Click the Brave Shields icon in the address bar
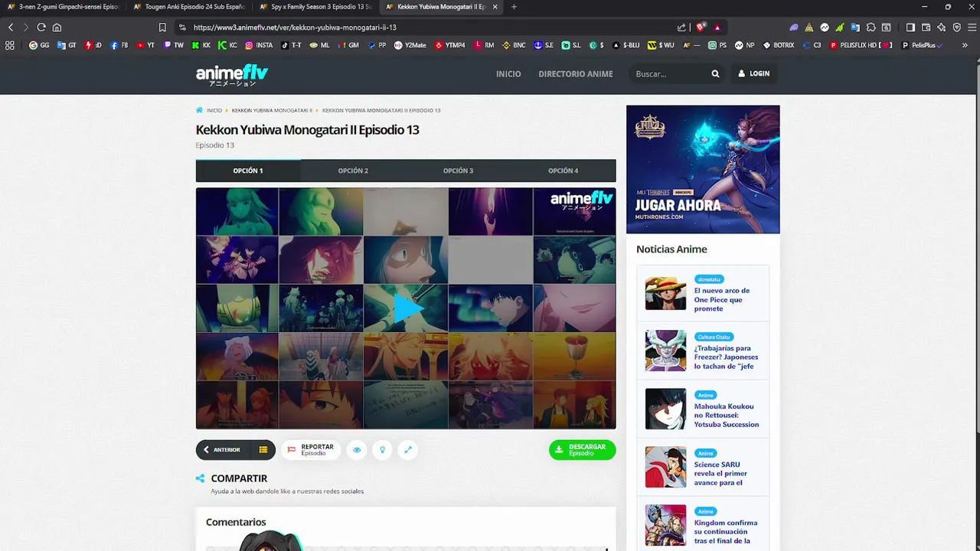980x551 pixels. [700, 28]
